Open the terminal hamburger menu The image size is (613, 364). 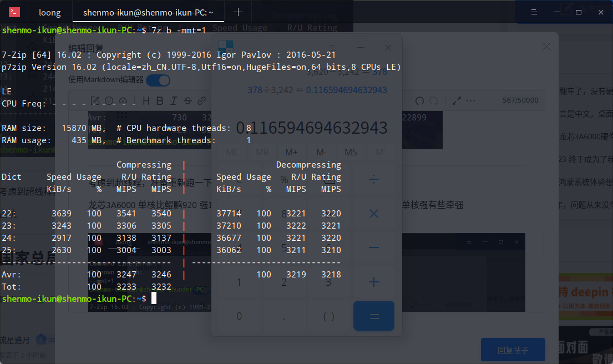coord(534,12)
